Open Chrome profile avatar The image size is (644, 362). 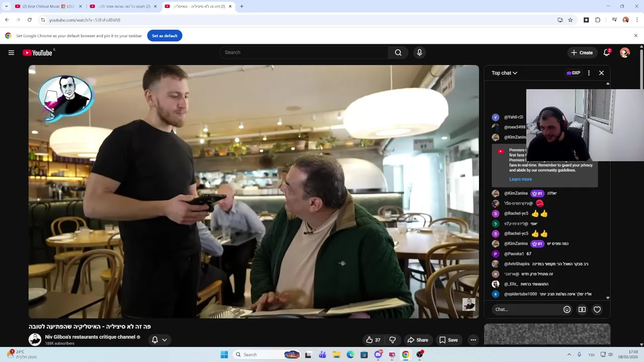[x=626, y=20]
